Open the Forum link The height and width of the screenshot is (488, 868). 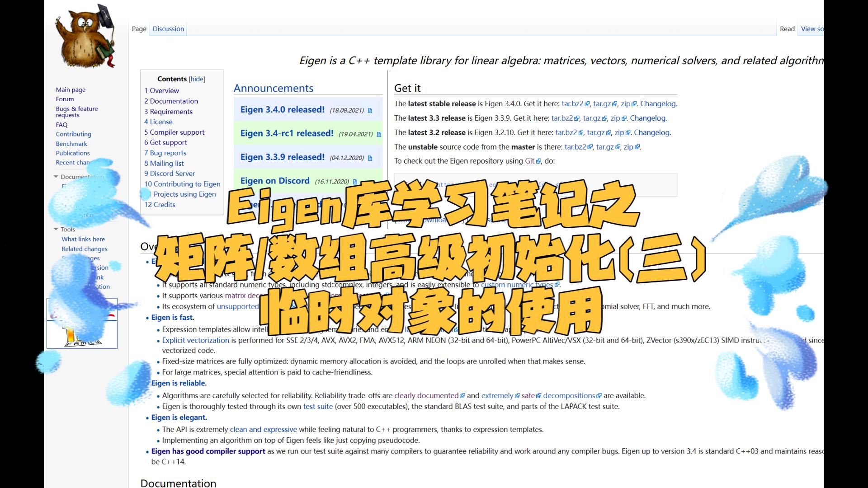[65, 99]
